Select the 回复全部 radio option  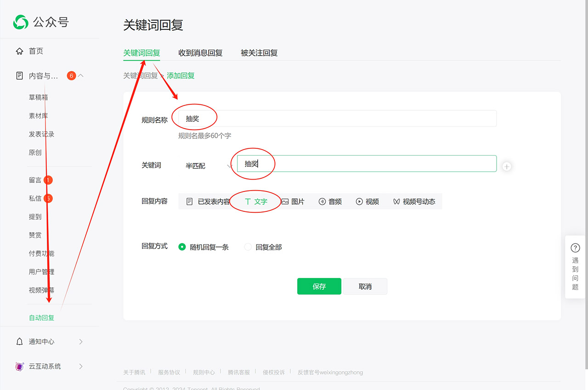(x=248, y=247)
